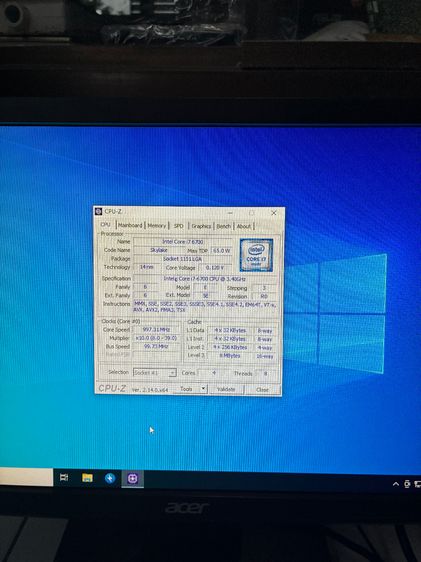This screenshot has width=421, height=562.
Task: Switch to the Mainboard tab
Action: tap(130, 225)
